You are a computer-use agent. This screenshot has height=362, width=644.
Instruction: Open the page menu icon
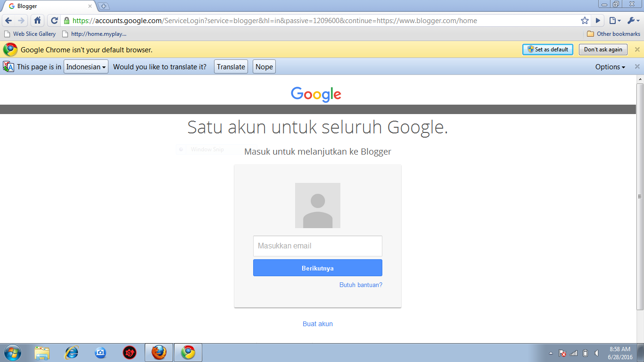click(615, 21)
